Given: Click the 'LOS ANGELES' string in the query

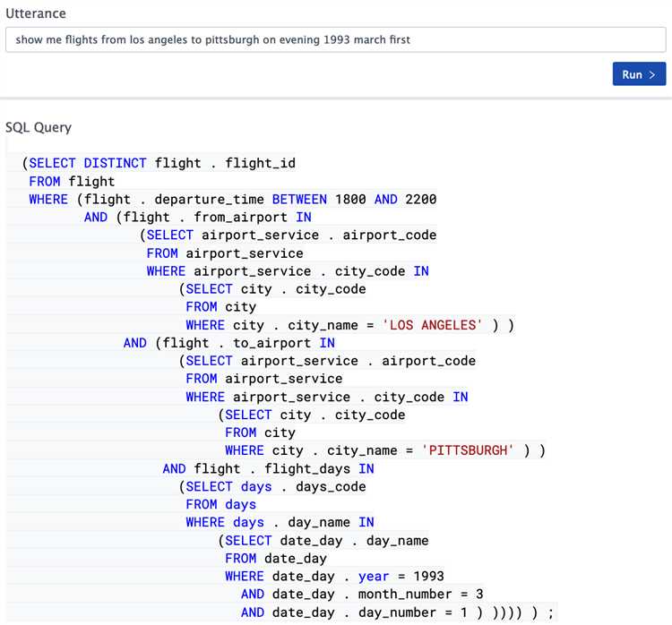Looking at the screenshot, I should [433, 325].
